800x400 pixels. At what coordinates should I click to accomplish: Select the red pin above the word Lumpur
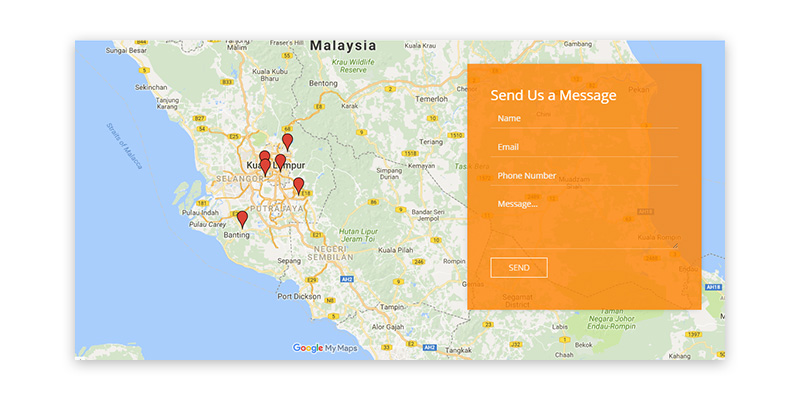280,162
